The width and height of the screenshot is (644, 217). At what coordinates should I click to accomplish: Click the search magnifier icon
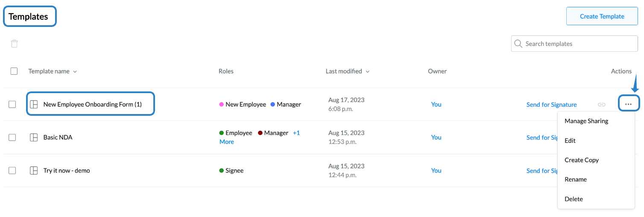[x=518, y=44]
